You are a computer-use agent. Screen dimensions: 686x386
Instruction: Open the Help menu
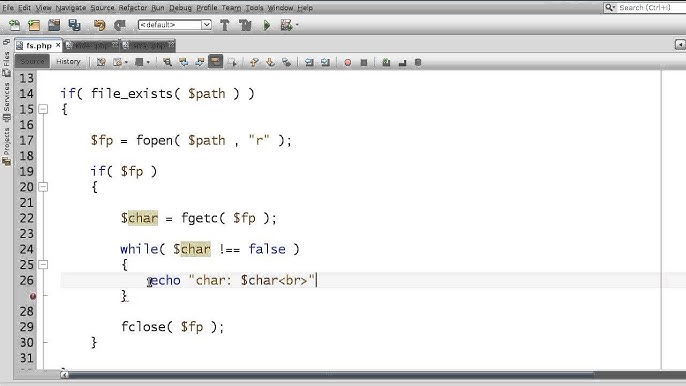click(305, 8)
